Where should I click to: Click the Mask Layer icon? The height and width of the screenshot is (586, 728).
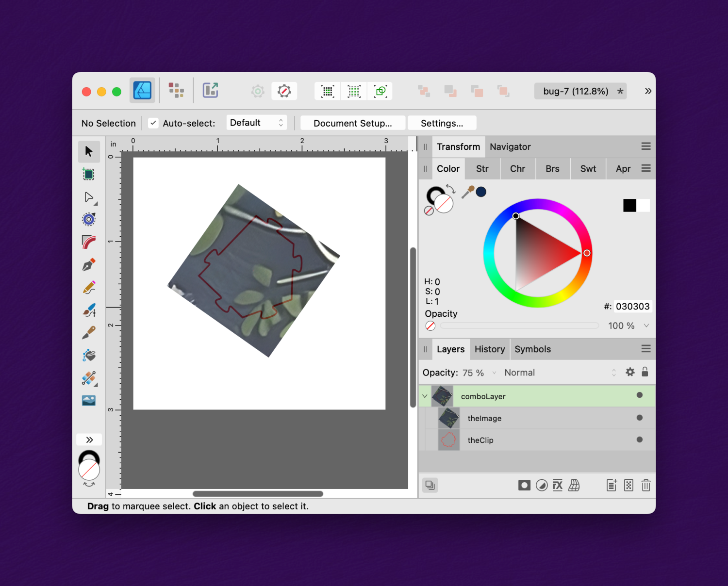tap(524, 486)
